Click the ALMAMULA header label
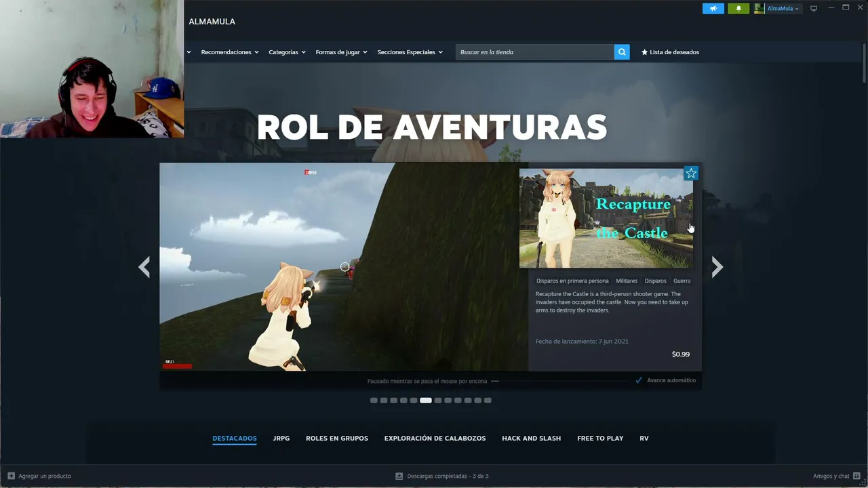This screenshot has height=488, width=868. coord(212,22)
